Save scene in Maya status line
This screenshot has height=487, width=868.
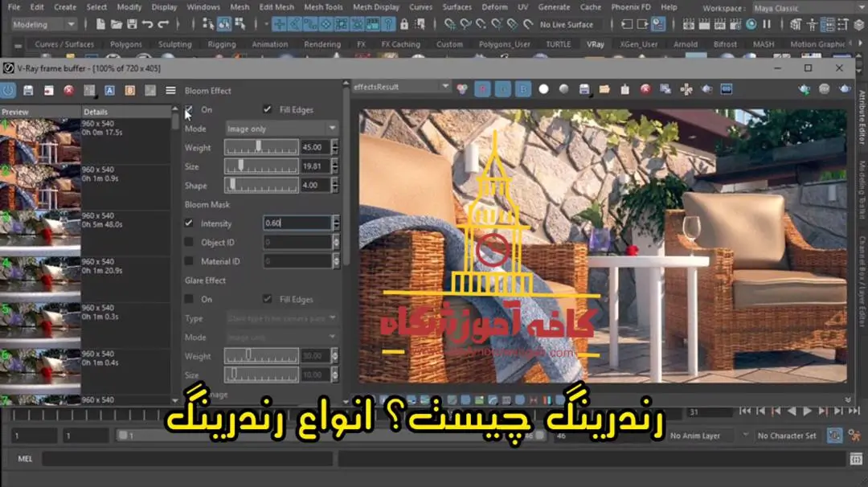[x=132, y=24]
